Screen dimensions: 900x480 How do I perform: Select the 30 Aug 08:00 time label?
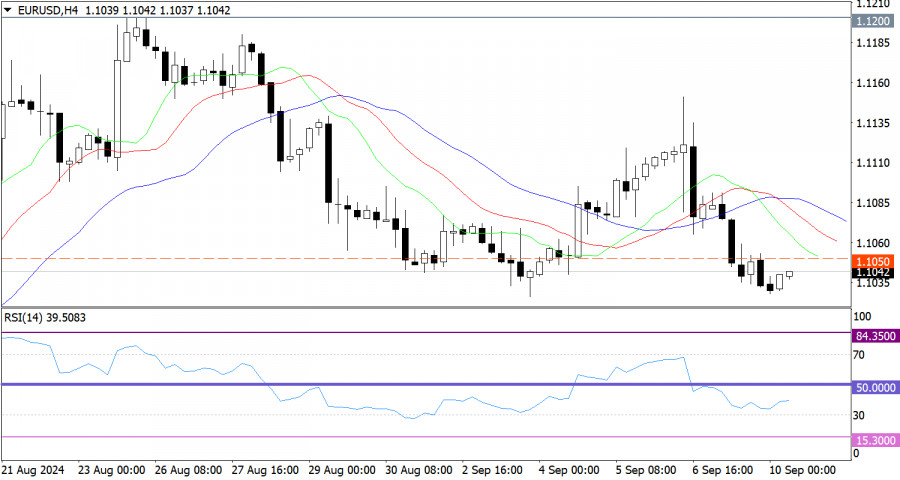click(419, 470)
